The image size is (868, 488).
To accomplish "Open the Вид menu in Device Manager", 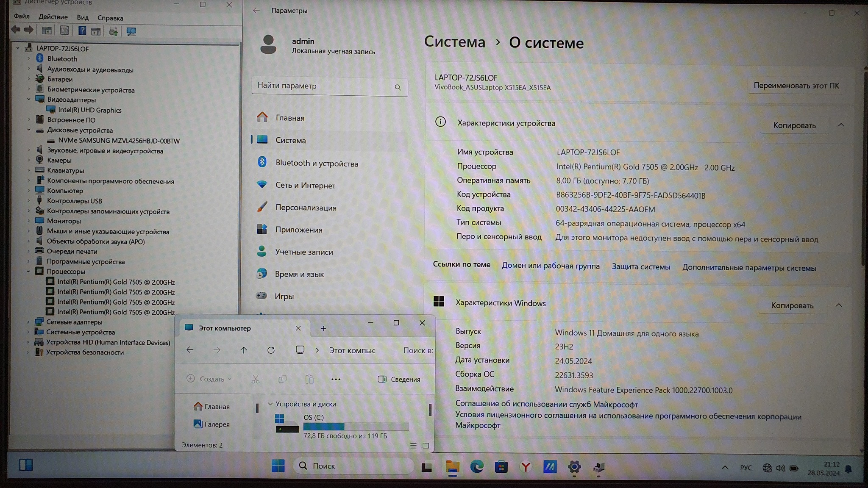I will pos(83,17).
